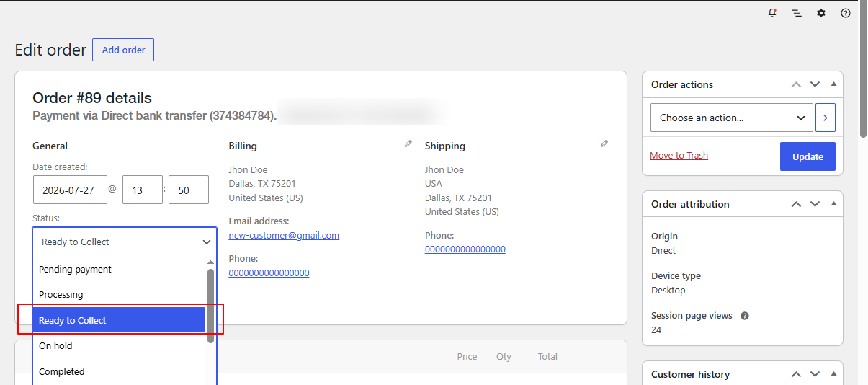Click the Qty column header
The height and width of the screenshot is (385, 868).
point(504,356)
